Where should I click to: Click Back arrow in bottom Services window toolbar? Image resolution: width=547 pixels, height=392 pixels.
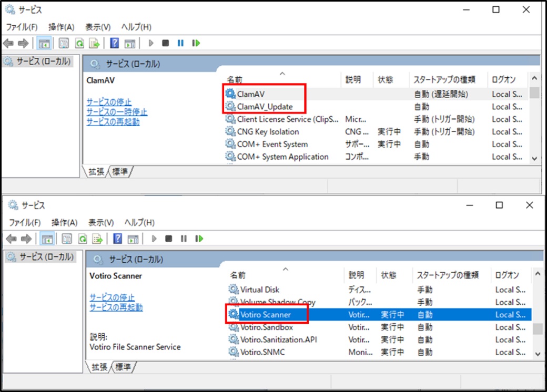pyautogui.click(x=12, y=239)
